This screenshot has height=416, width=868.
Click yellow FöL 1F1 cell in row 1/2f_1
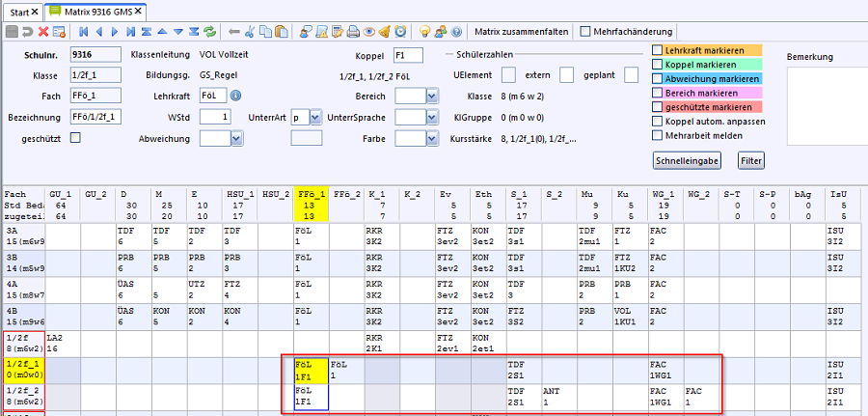click(312, 372)
